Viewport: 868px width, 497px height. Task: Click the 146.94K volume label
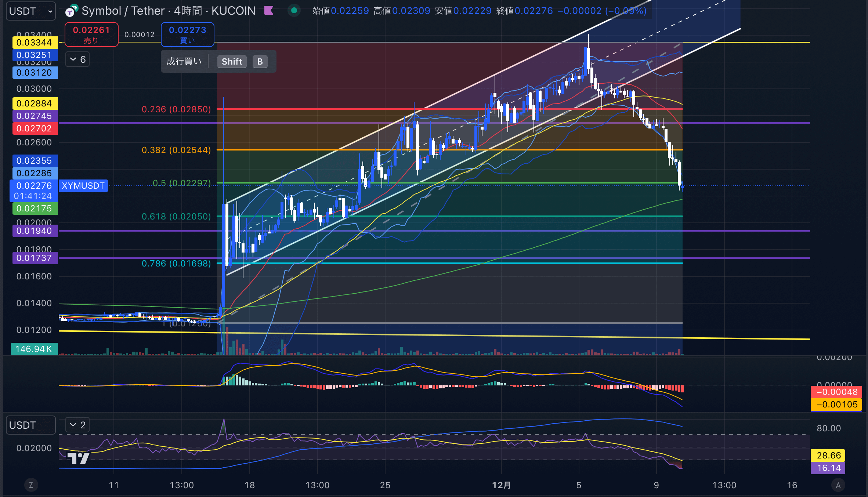click(x=34, y=349)
